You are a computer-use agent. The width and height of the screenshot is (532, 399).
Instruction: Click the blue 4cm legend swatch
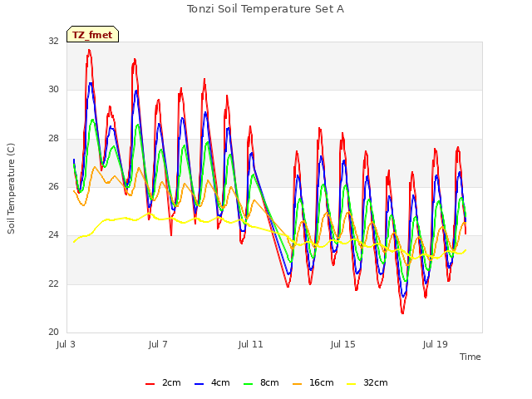[x=199, y=384]
